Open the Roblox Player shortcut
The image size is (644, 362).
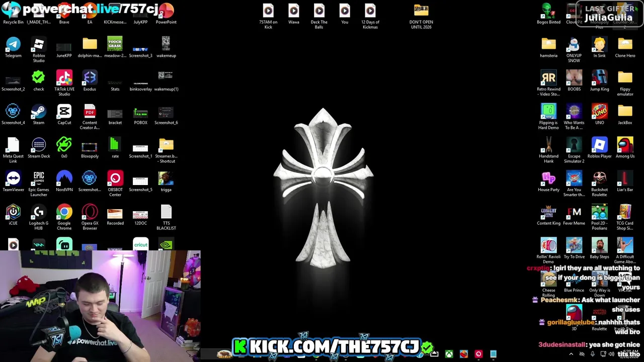click(x=599, y=147)
